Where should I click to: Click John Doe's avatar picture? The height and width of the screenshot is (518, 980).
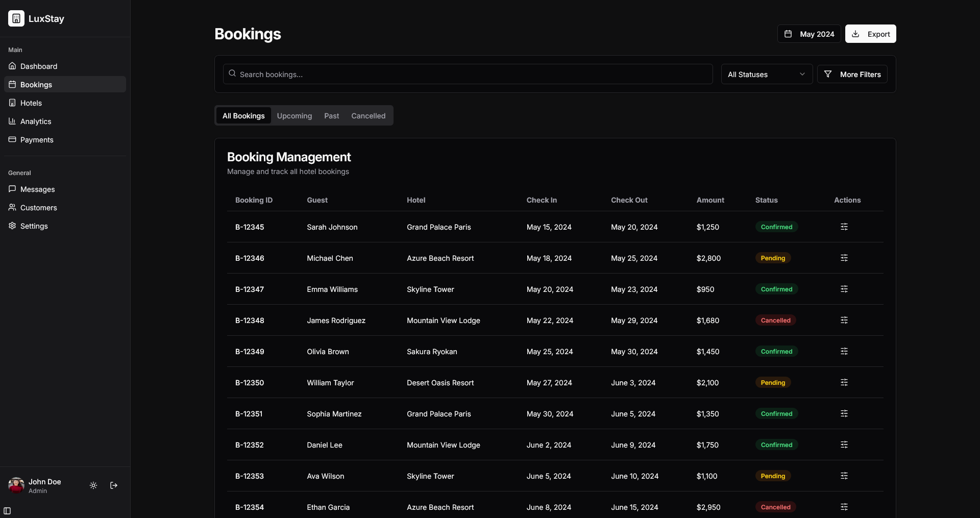(x=16, y=485)
